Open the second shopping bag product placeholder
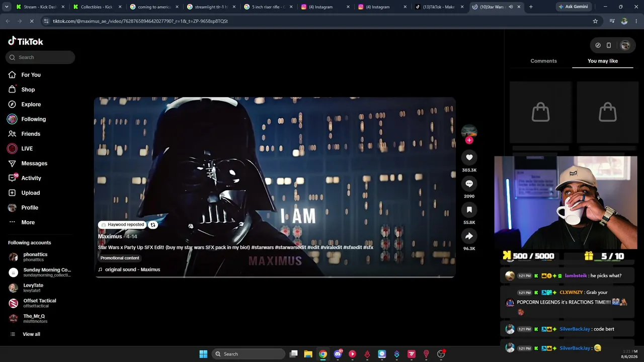 click(x=608, y=112)
